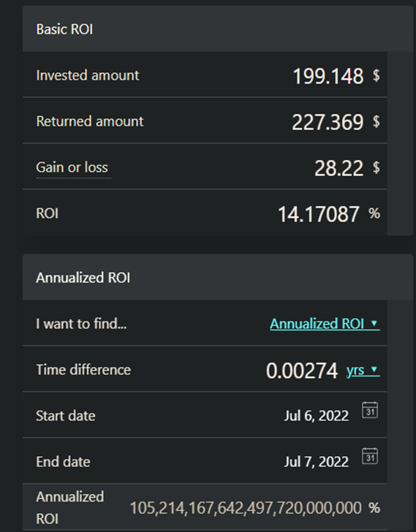The image size is (416, 532).
Task: Click the dollar sign beside Invested amount
Action: coord(376,75)
